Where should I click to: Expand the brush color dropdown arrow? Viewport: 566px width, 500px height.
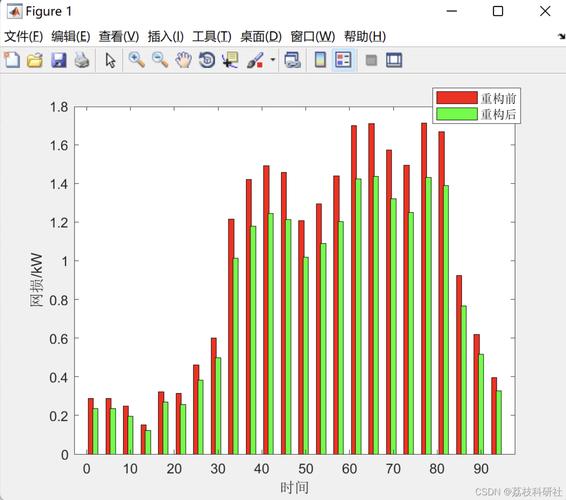273,60
